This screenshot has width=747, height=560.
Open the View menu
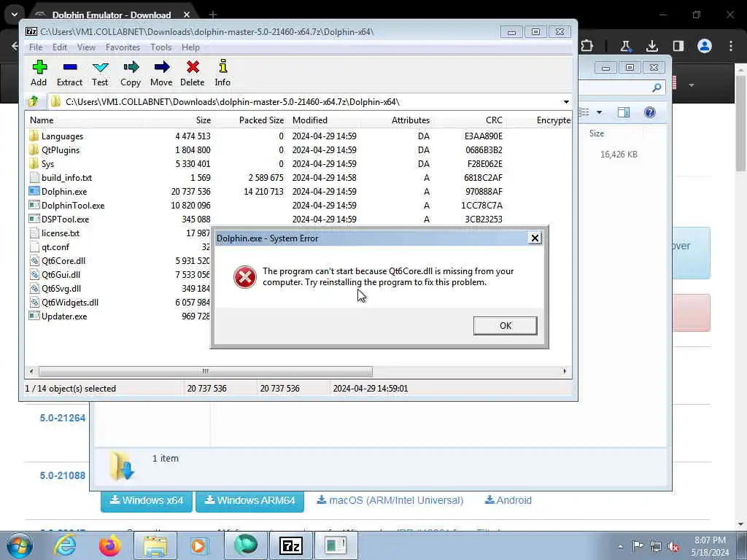pos(86,47)
